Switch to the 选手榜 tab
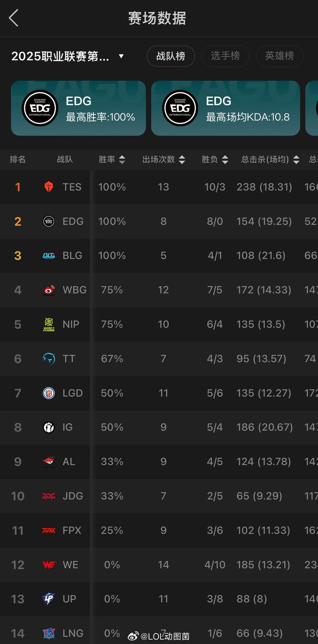Screen dimensions: 318x644 225,56
